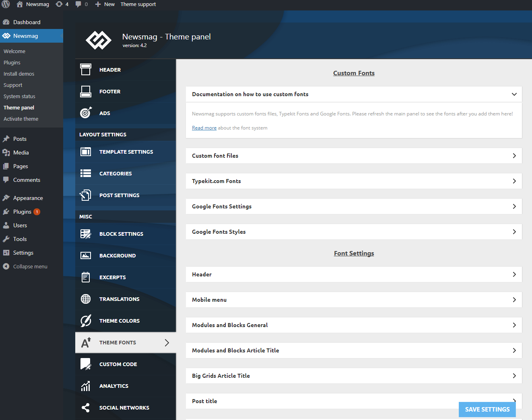
Task: Click the Dashboard gauge icon
Action: (6, 22)
